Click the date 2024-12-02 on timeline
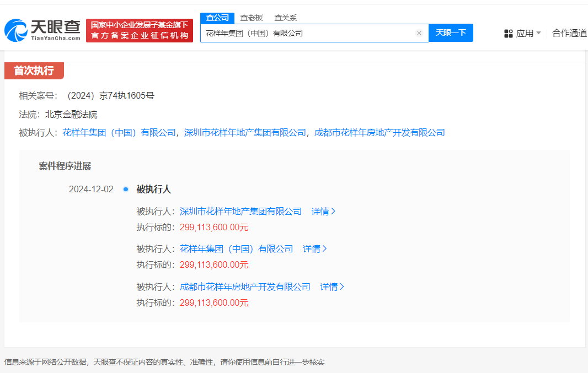This screenshot has height=373, width=588. click(x=91, y=189)
